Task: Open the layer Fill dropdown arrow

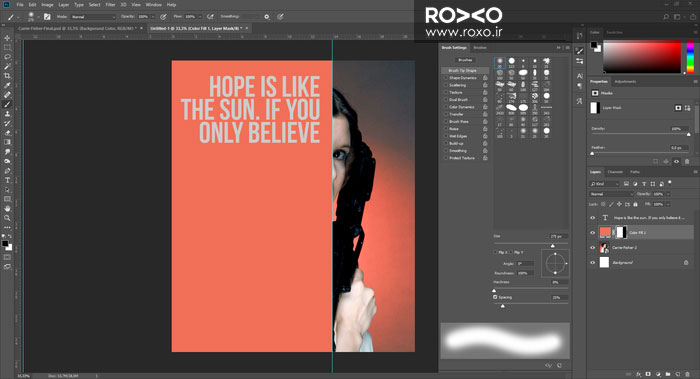Action: tap(668, 204)
